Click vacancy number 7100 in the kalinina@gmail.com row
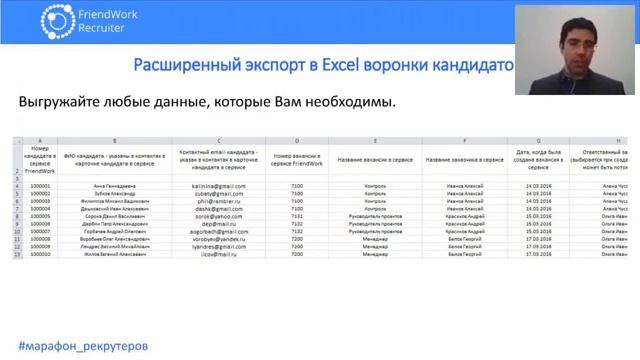Image resolution: width=640 pixels, height=360 pixels. pyautogui.click(x=297, y=186)
